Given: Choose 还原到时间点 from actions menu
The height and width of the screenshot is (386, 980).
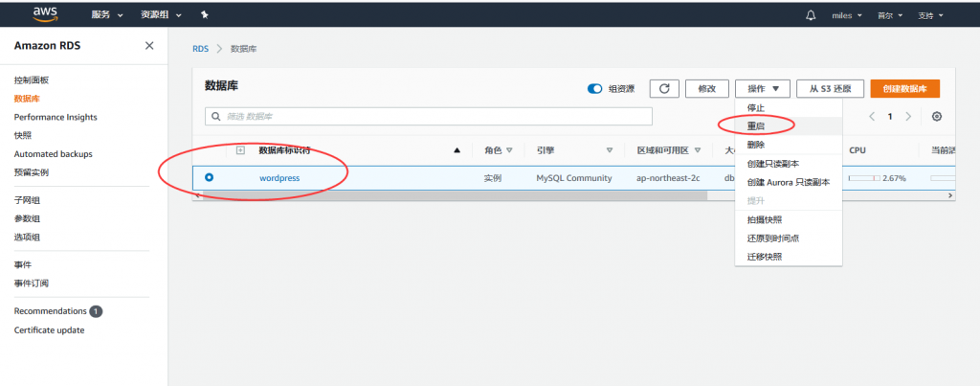Looking at the screenshot, I should point(789,238).
